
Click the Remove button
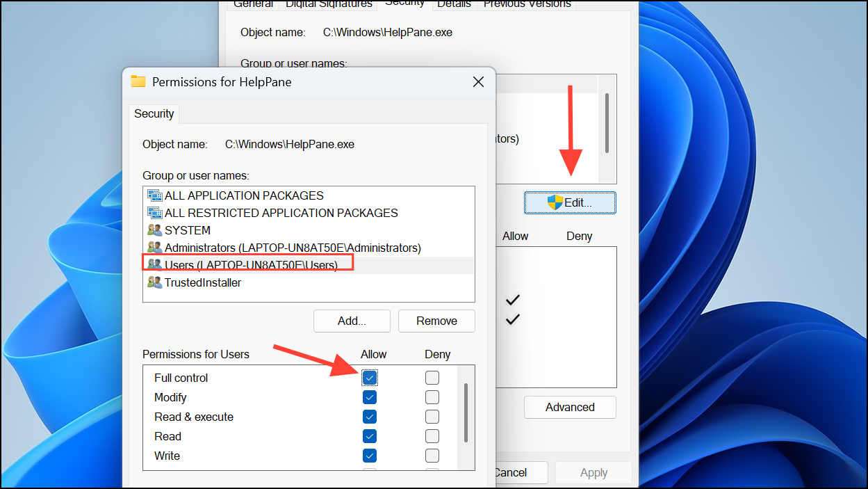(436, 321)
